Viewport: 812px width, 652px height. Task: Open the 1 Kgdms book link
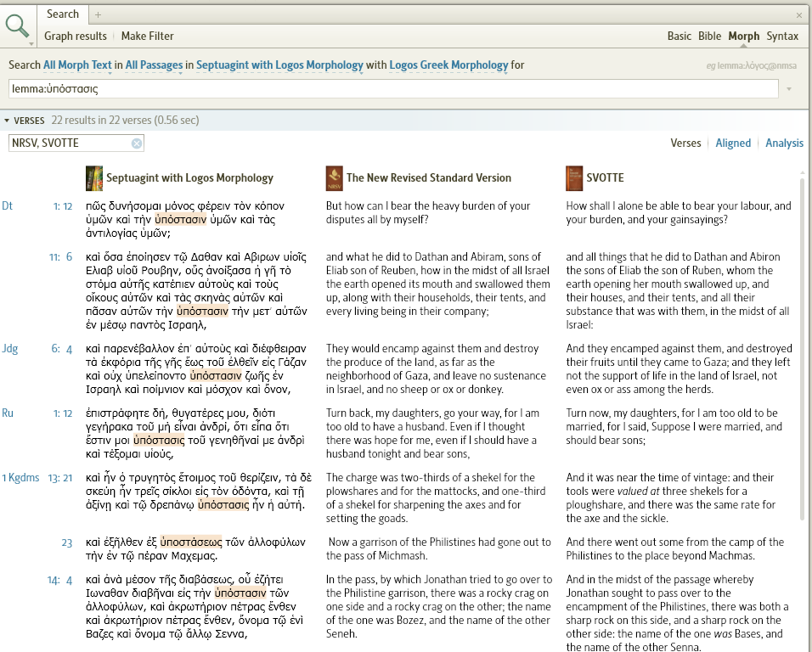pos(20,478)
